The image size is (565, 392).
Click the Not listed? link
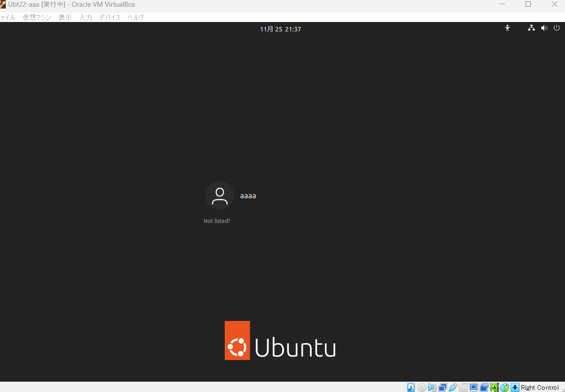click(x=217, y=221)
